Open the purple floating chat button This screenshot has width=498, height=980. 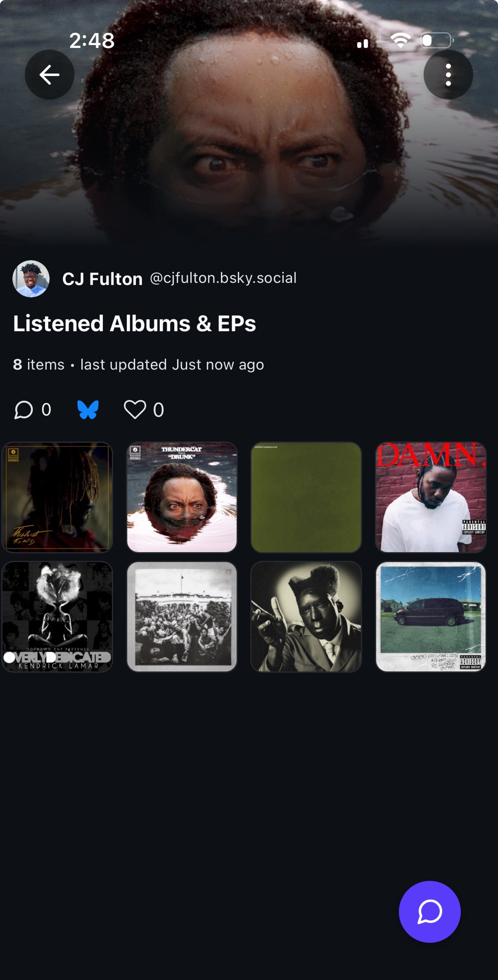[x=429, y=911]
